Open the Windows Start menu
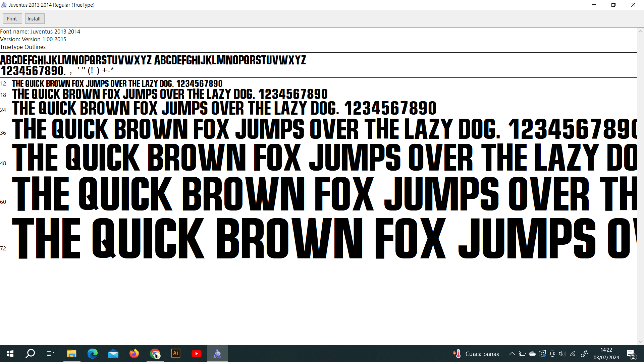644x362 pixels. [10, 354]
